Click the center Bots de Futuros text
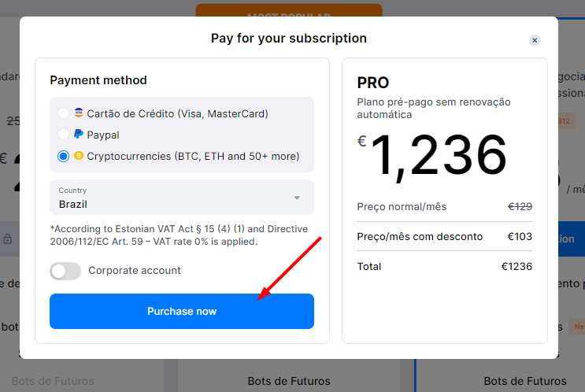This screenshot has height=392, width=585. pyautogui.click(x=289, y=381)
